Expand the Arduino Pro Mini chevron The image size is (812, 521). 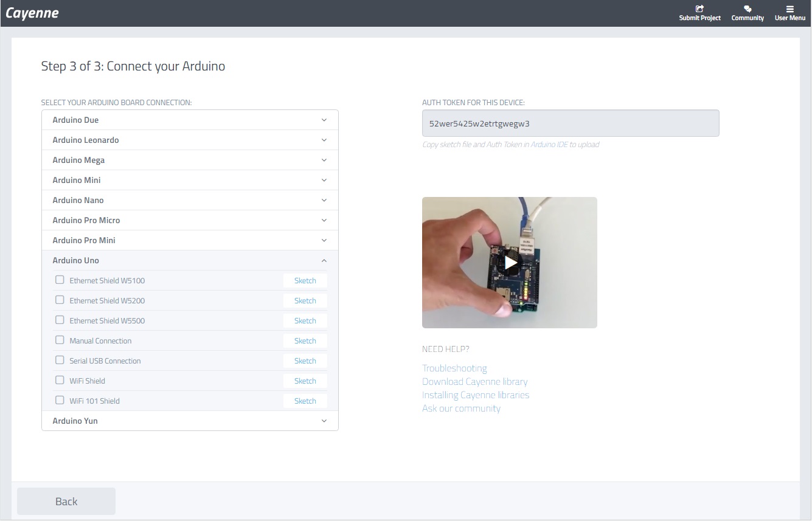pos(324,240)
